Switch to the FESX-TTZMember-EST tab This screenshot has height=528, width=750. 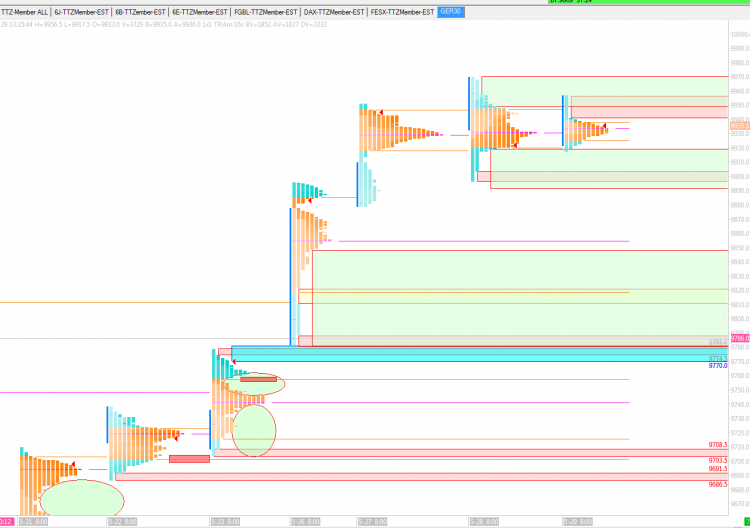[x=402, y=12]
